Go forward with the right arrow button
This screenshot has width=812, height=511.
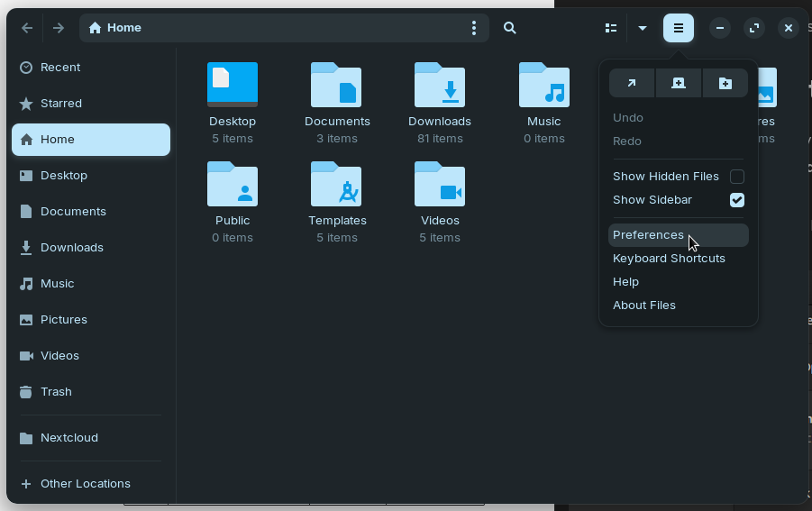point(59,28)
